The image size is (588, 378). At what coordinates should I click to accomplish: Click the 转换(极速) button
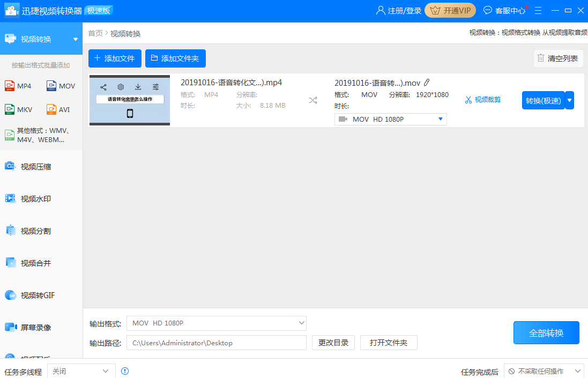point(543,100)
